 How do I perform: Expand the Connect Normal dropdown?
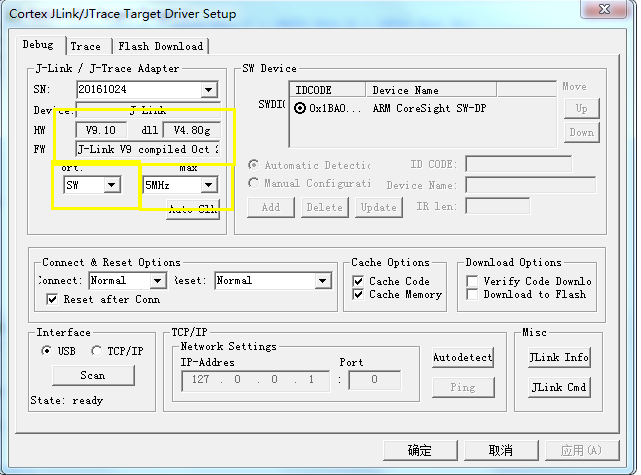pyautogui.click(x=157, y=281)
